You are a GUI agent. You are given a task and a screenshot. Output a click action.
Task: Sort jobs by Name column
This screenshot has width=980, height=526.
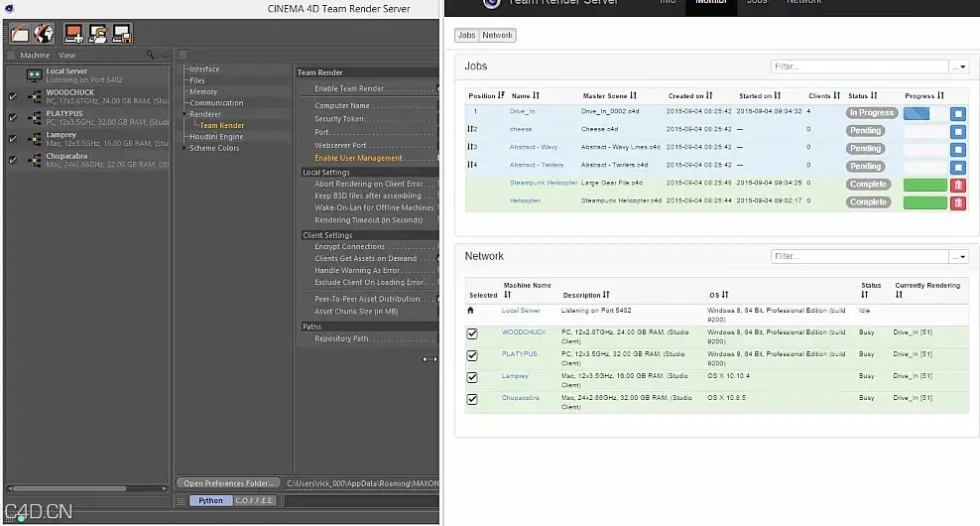click(536, 95)
